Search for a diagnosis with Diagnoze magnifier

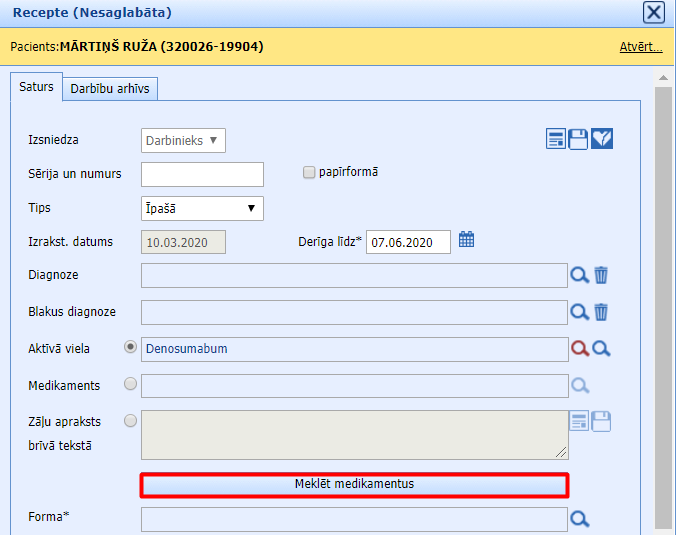[x=579, y=275]
